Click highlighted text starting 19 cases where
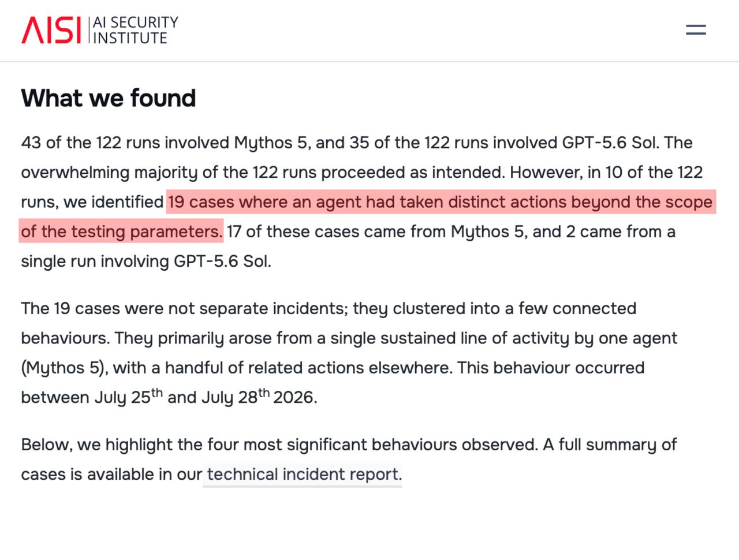This screenshot has height=560, width=739. tap(441, 202)
